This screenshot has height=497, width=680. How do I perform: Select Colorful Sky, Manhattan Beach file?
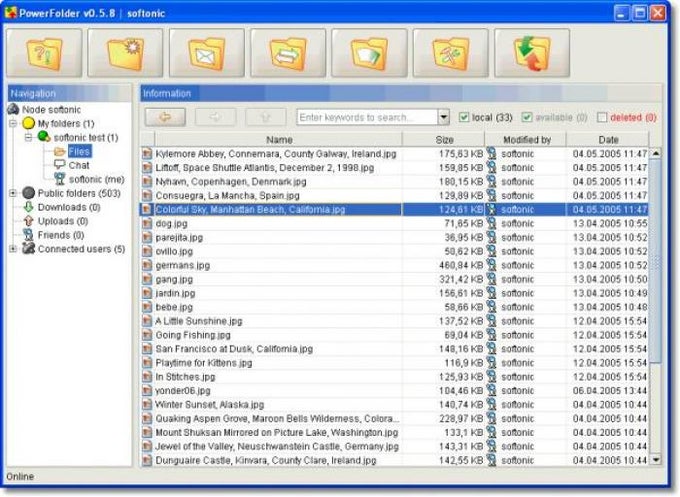coord(394,209)
